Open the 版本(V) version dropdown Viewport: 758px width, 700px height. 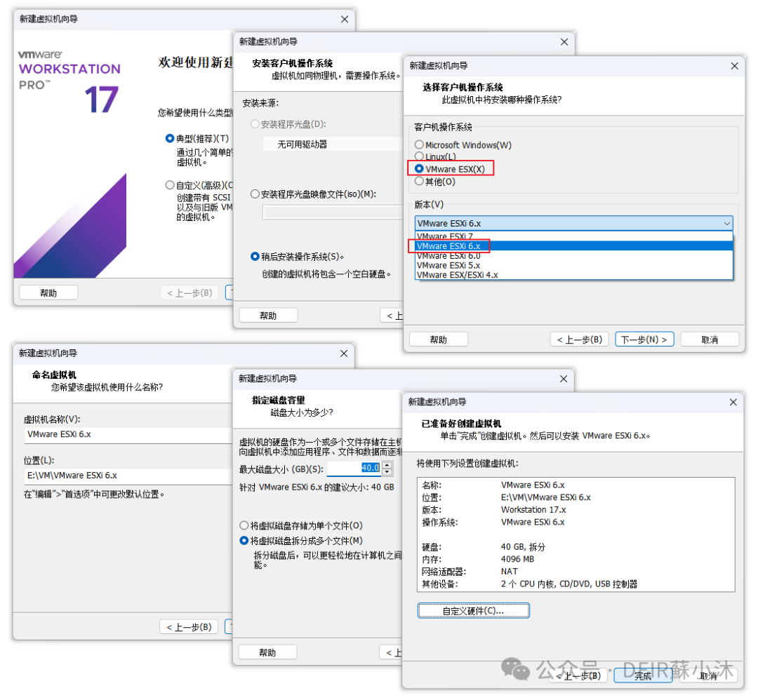[x=574, y=223]
